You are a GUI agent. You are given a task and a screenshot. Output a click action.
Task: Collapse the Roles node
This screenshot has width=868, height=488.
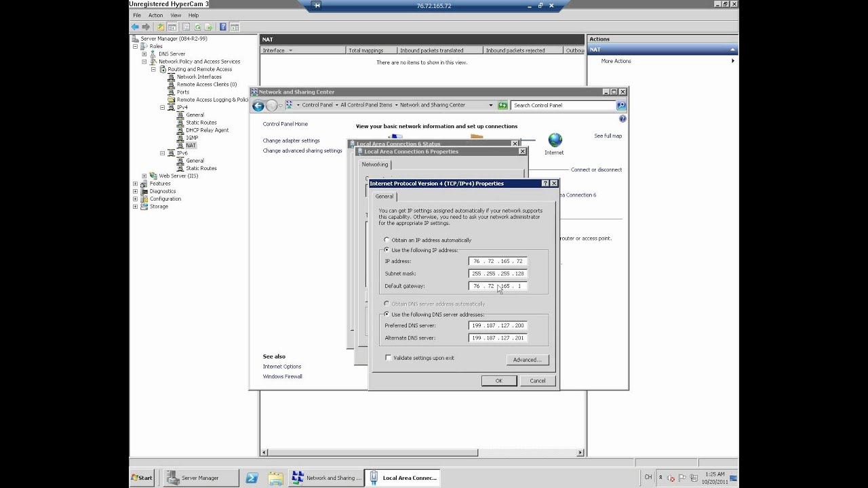135,46
